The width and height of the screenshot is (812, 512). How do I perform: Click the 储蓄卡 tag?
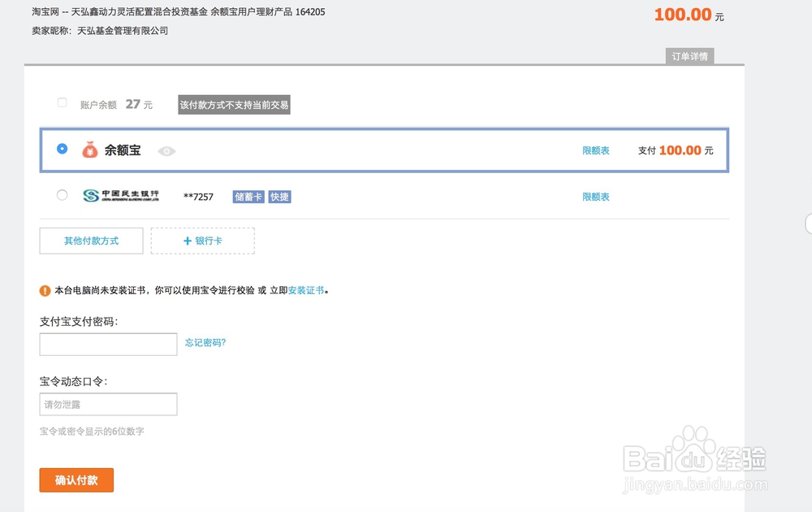point(248,197)
